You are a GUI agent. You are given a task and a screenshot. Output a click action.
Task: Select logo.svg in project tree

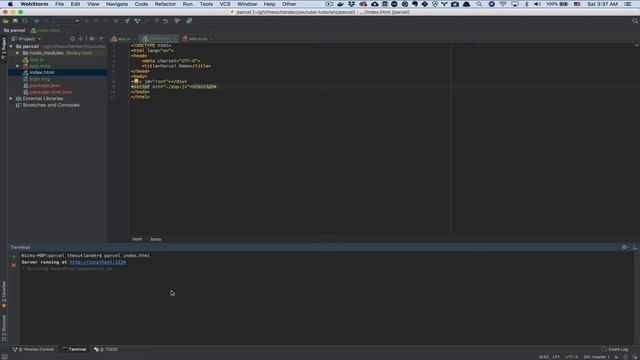58,79
